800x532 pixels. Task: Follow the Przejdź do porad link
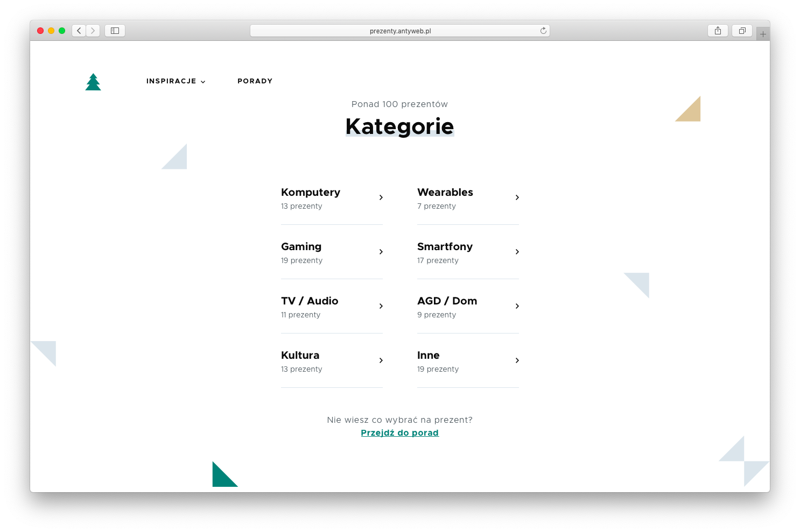(x=399, y=433)
